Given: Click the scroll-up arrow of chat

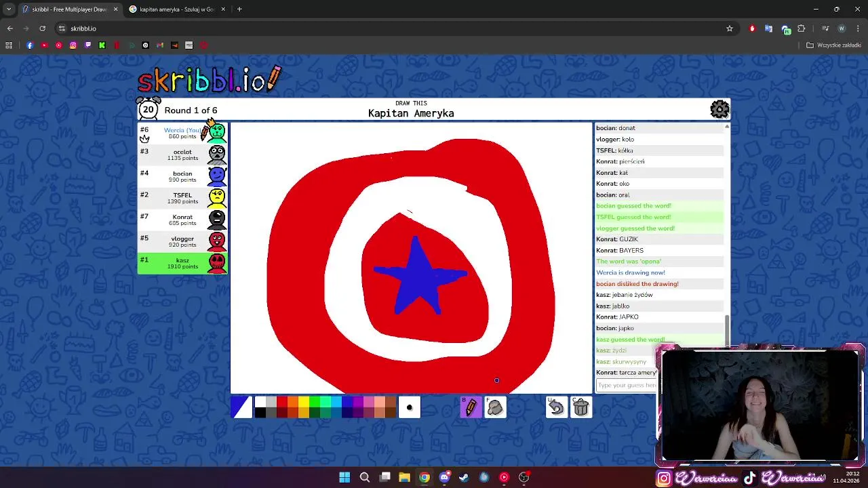Looking at the screenshot, I should click(727, 127).
